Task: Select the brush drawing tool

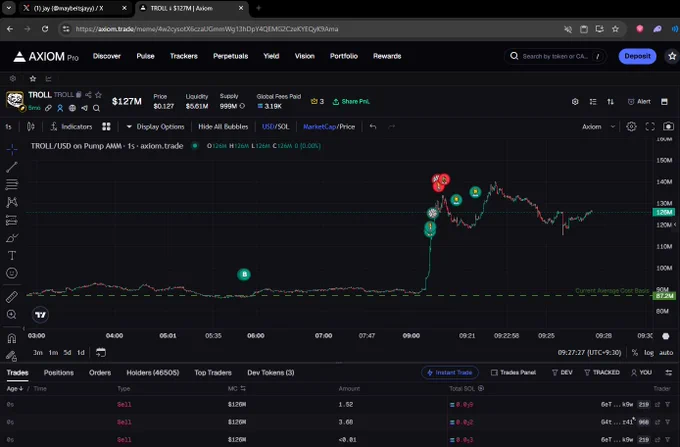Action: [12, 238]
